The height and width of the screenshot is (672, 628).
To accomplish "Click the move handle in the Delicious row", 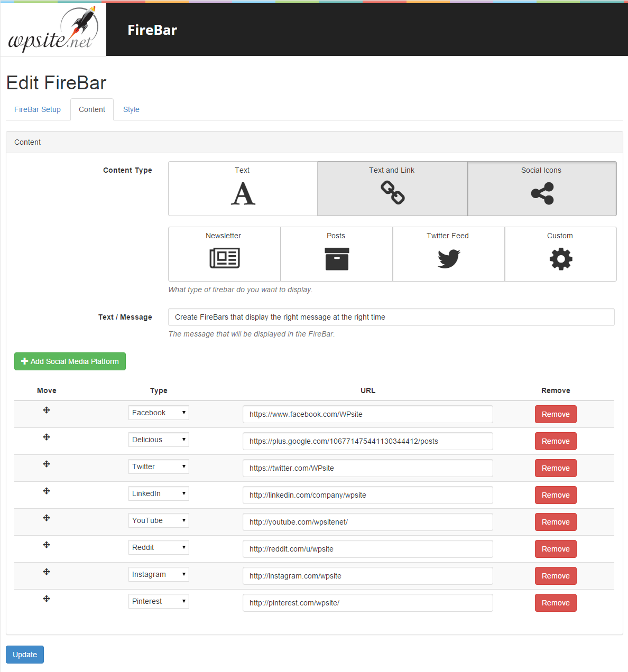I will click(47, 437).
